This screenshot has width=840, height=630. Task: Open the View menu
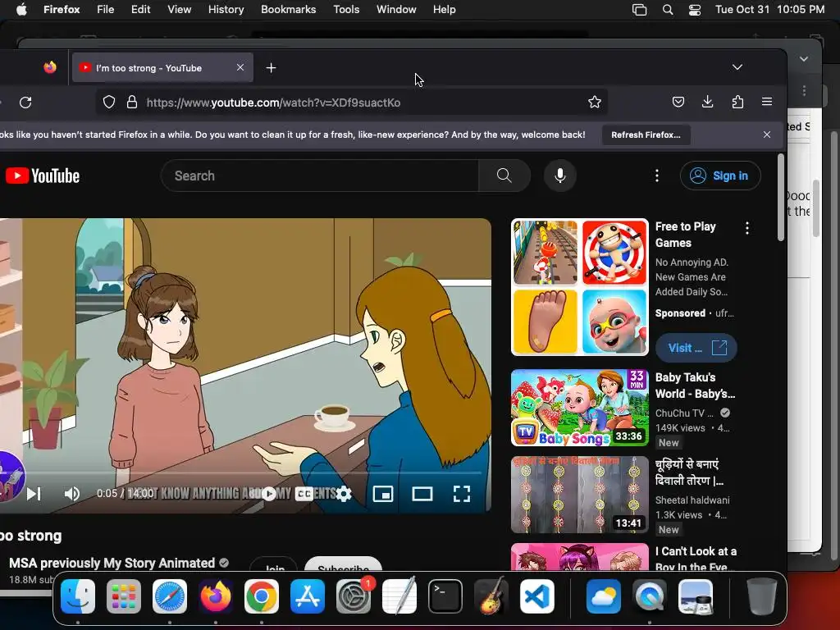click(x=179, y=10)
